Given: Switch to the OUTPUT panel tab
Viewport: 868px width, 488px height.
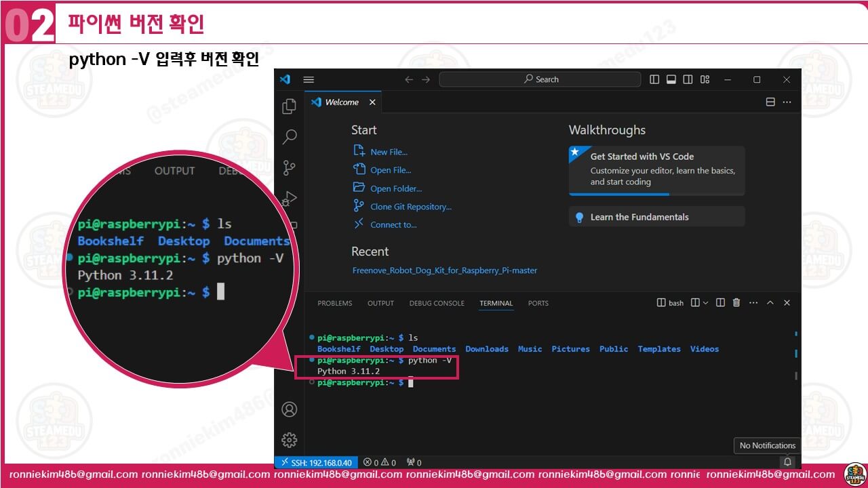Looking at the screenshot, I should click(380, 303).
